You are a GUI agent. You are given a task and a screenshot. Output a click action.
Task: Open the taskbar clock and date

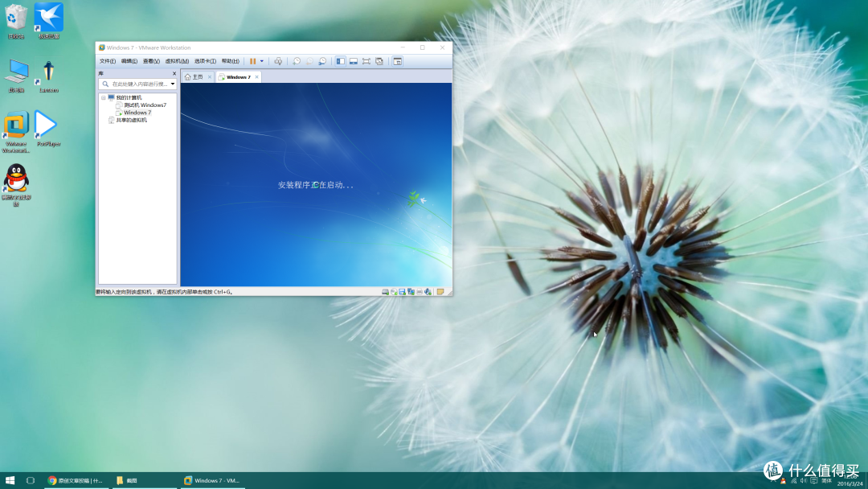point(850,480)
